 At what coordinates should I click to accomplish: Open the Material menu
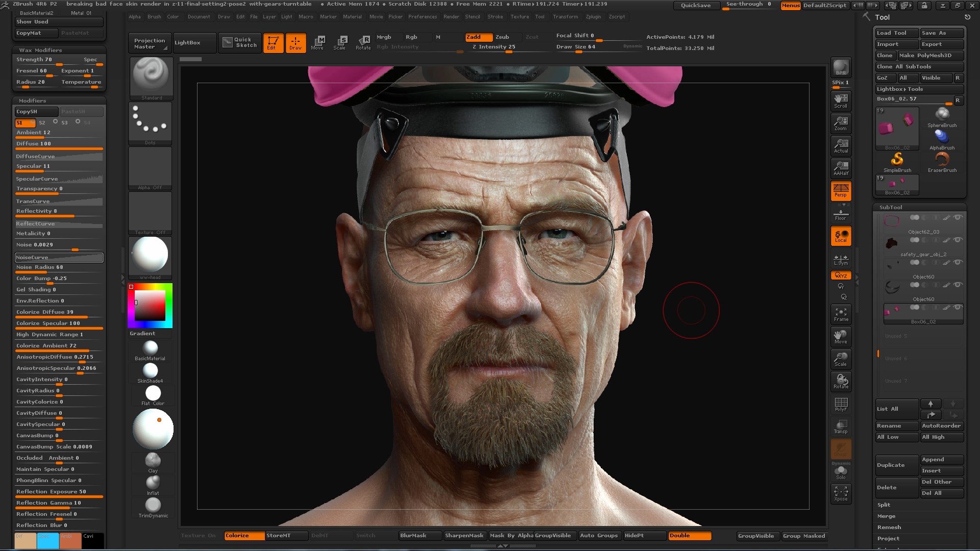click(x=352, y=16)
